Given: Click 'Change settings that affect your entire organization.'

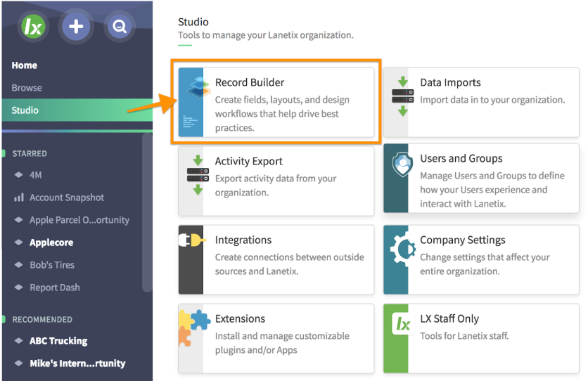Looking at the screenshot, I should (485, 264).
